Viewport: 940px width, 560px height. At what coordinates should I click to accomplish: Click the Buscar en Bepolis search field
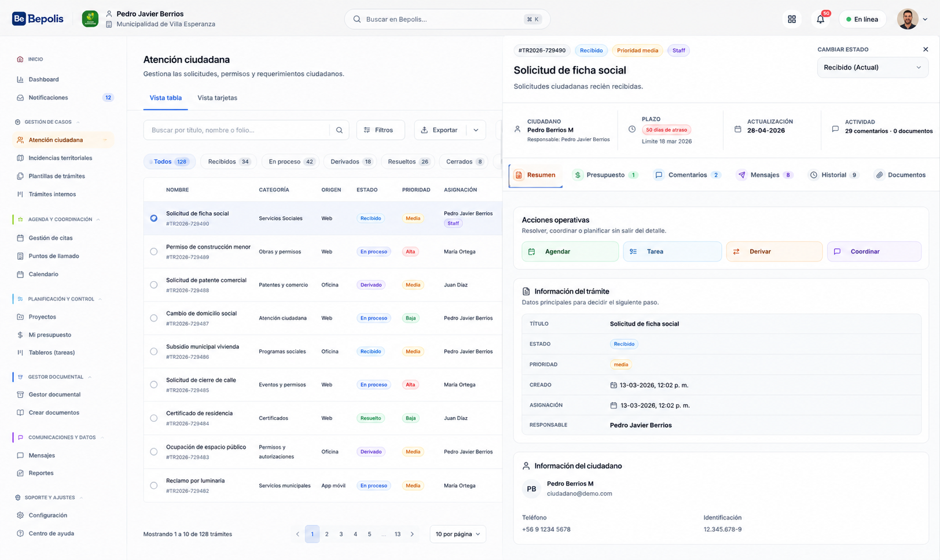447,19
